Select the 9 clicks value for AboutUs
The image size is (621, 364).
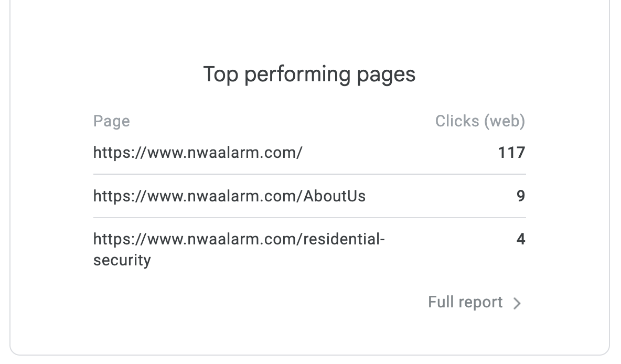pos(520,196)
